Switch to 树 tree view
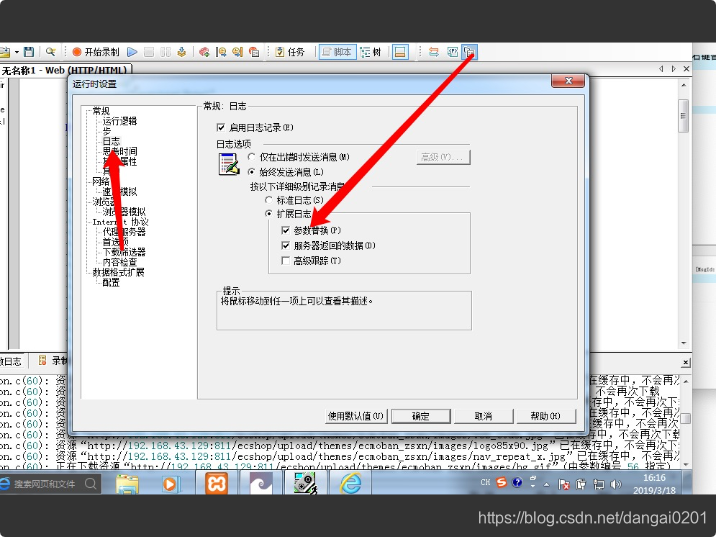The width and height of the screenshot is (716, 537). coord(371,52)
